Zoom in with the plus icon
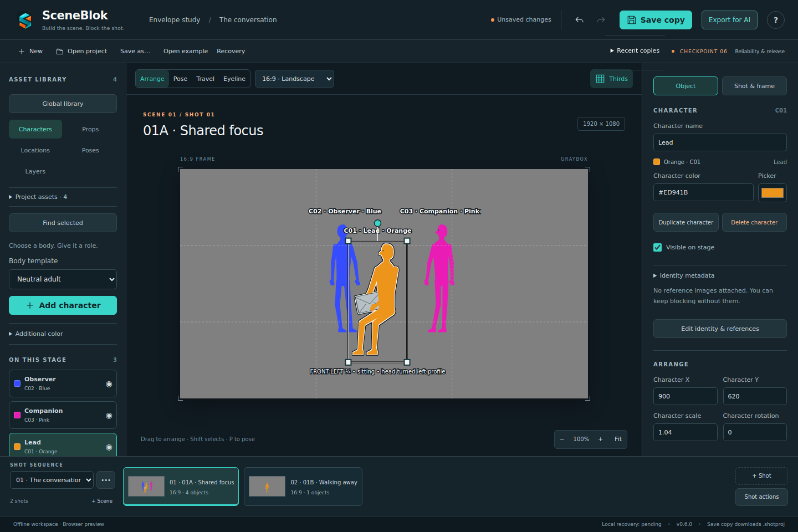This screenshot has height=532, width=798. click(600, 439)
